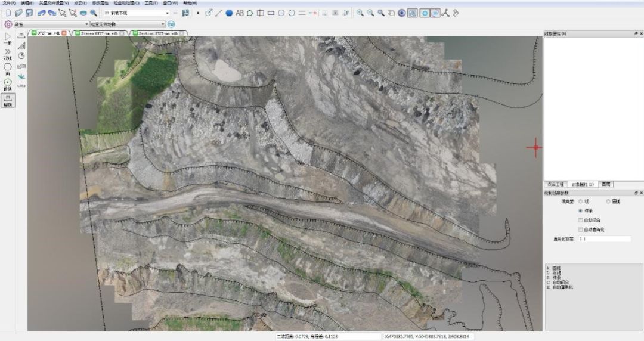Open the 文件(F) menu
This screenshot has height=341, width=644.
coord(8,3)
